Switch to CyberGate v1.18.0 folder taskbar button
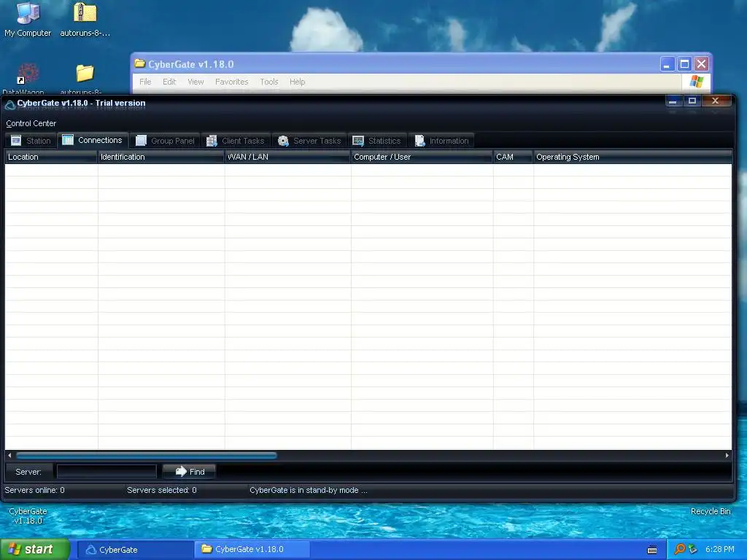The image size is (747, 560). (252, 550)
